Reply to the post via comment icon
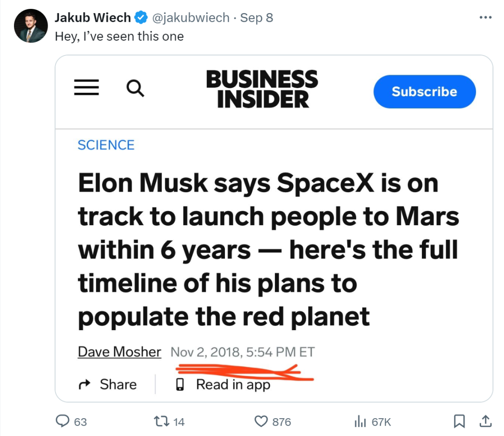Viewport: 504px width, 436px height. pos(63,422)
